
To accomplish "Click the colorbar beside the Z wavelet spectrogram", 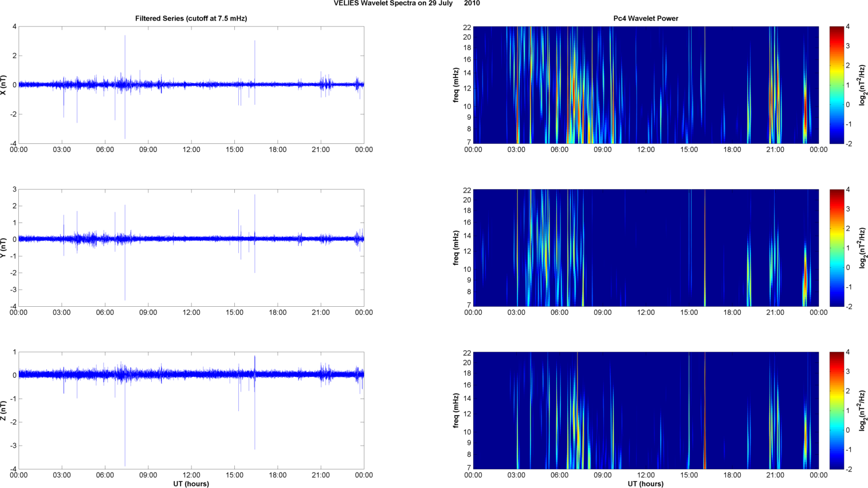I will coord(836,411).
